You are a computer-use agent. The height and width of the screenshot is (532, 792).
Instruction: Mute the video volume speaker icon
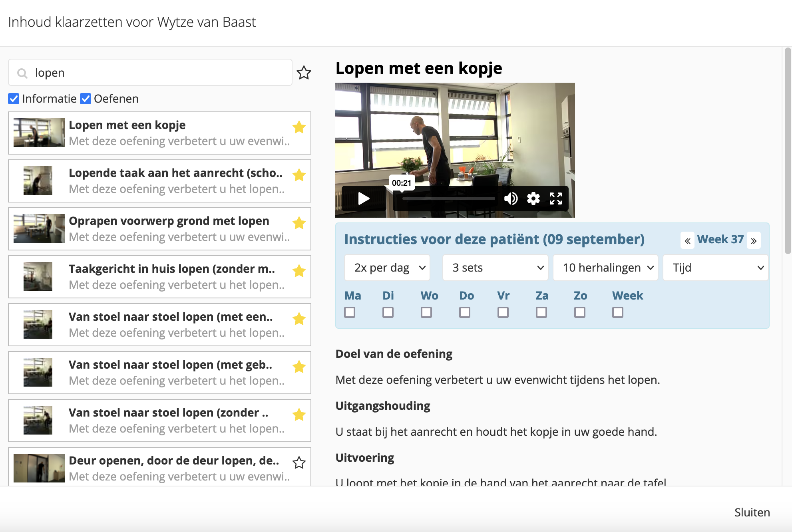(x=511, y=199)
